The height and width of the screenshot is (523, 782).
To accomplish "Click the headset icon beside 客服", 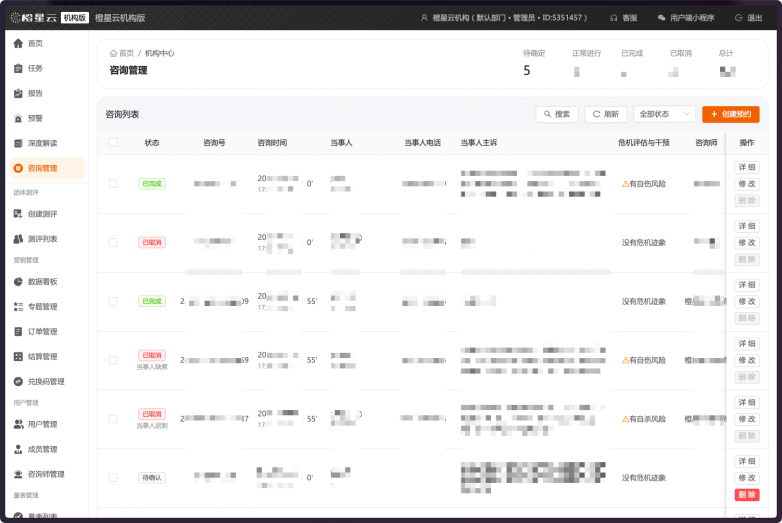I will [613, 18].
